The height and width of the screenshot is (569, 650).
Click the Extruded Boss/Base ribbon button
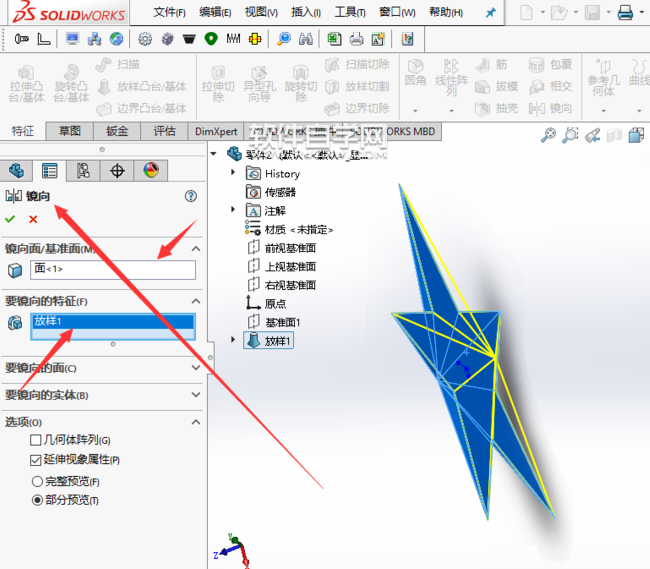pyautogui.click(x=26, y=84)
